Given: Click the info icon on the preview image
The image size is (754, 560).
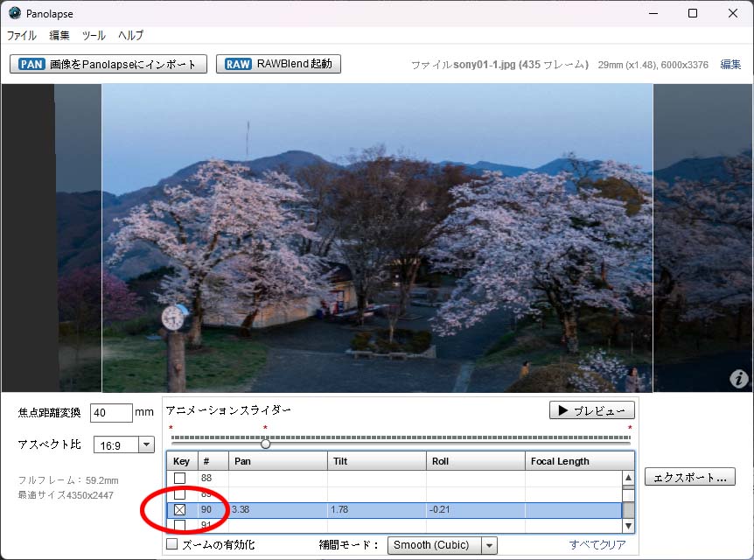Looking at the screenshot, I should pyautogui.click(x=739, y=379).
